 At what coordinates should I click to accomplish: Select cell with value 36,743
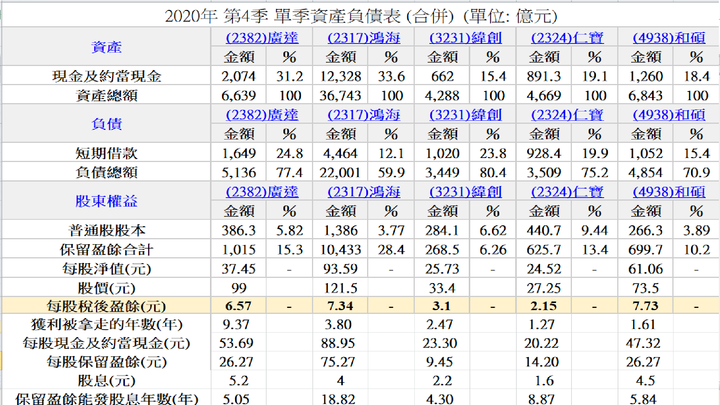point(340,96)
